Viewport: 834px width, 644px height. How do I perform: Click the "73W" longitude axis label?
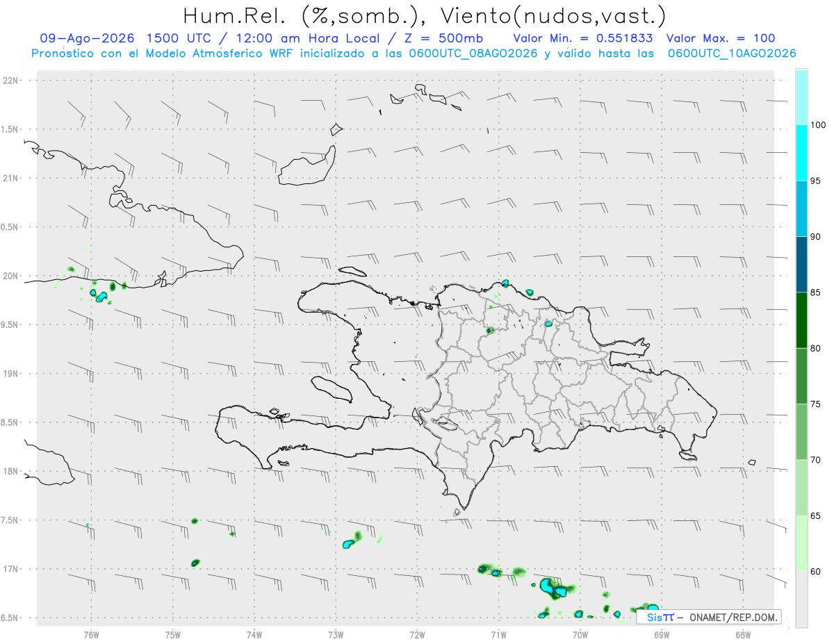pos(336,634)
